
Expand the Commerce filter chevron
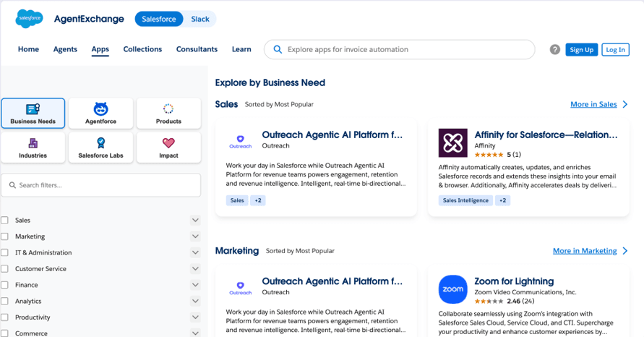pyautogui.click(x=195, y=333)
